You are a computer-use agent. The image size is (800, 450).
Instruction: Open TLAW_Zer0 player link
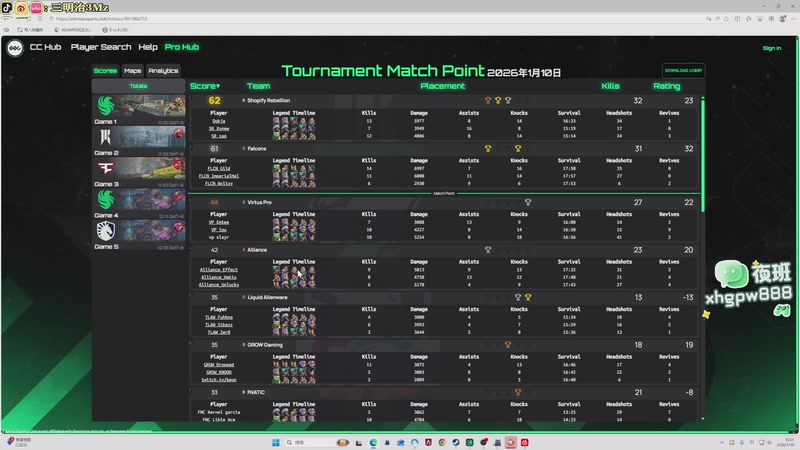(x=218, y=332)
